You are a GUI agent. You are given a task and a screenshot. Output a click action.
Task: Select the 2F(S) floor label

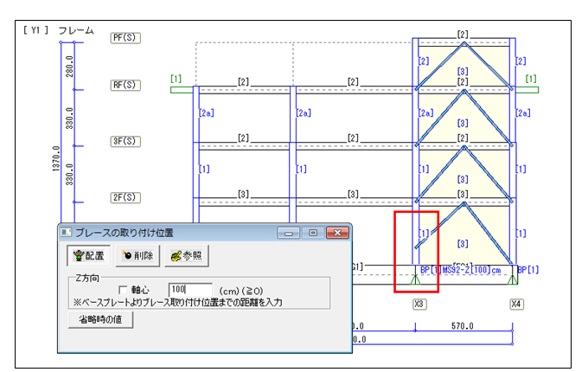tap(125, 197)
